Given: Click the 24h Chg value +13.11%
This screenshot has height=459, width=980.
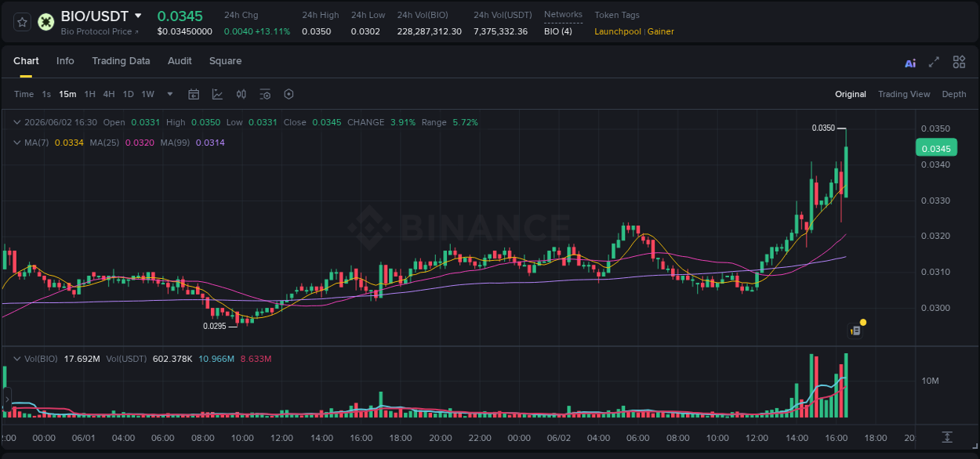Looking at the screenshot, I should 272,31.
